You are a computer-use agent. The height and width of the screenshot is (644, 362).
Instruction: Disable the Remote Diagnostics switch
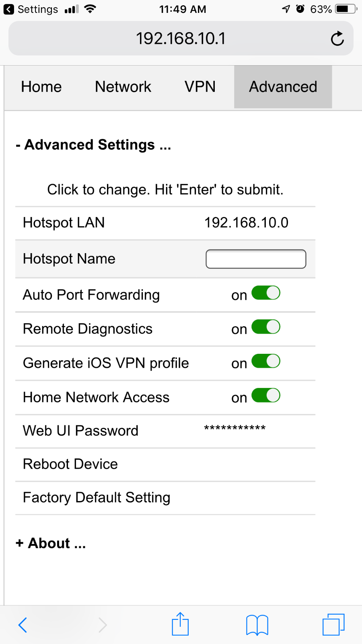click(x=266, y=327)
